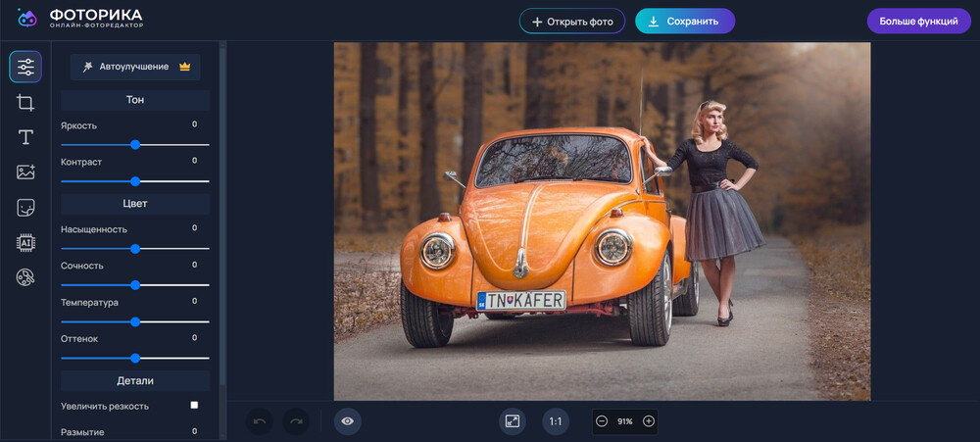Fit image to screen icon
Viewport: 980px width, 442px height.
[x=513, y=421]
